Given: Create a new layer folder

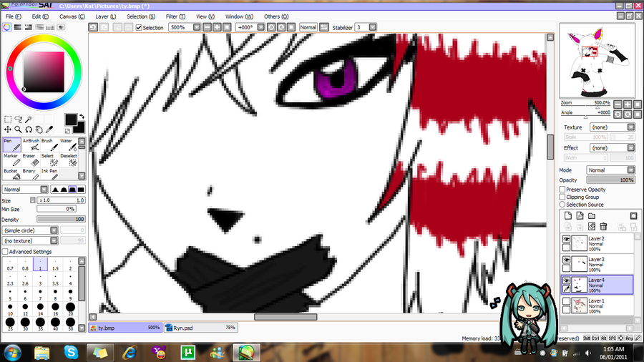Looking at the screenshot, I should click(592, 215).
